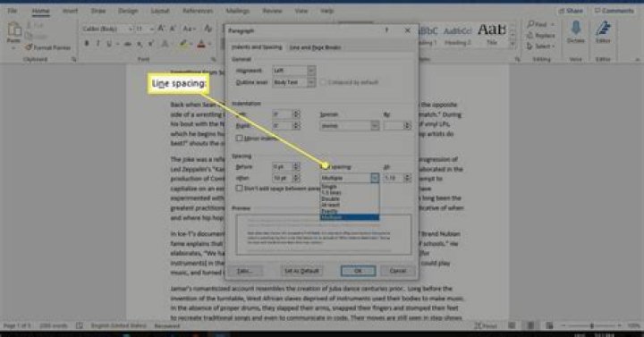The height and width of the screenshot is (337, 644).
Task: Click the Left indentation field
Action: (283, 114)
